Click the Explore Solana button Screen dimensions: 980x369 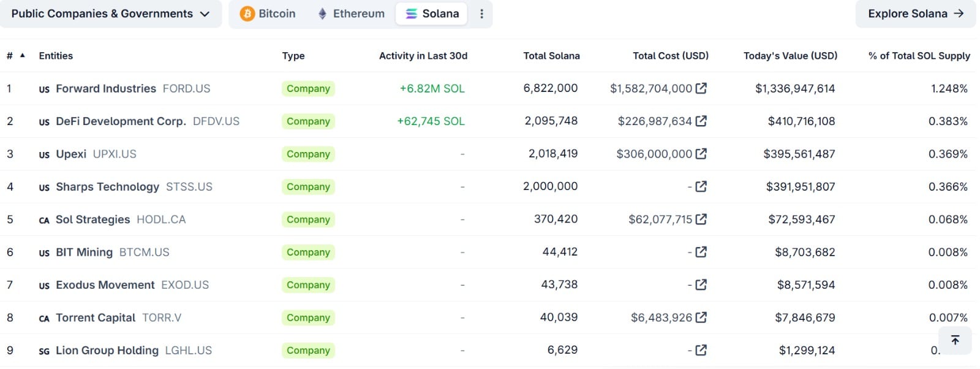[916, 13]
